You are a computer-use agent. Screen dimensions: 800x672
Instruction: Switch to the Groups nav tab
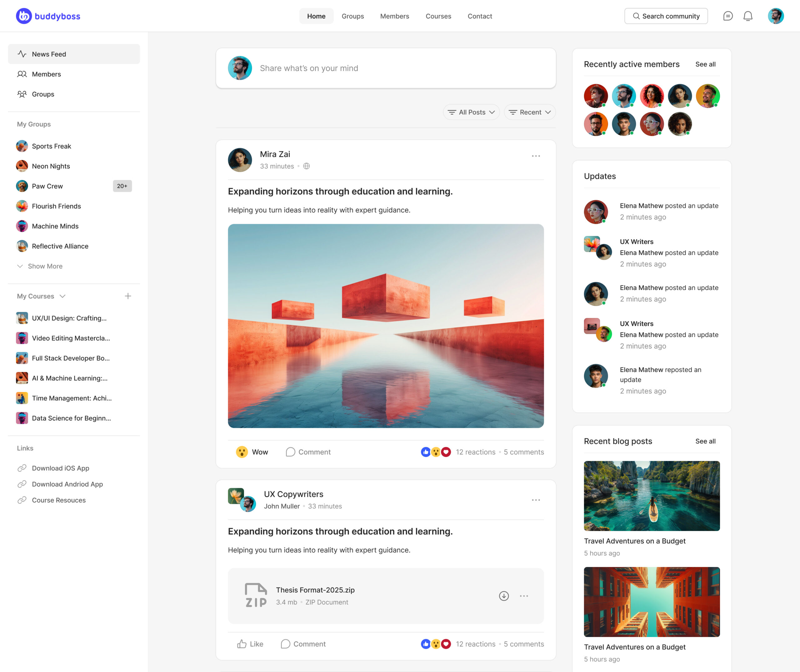click(x=353, y=16)
